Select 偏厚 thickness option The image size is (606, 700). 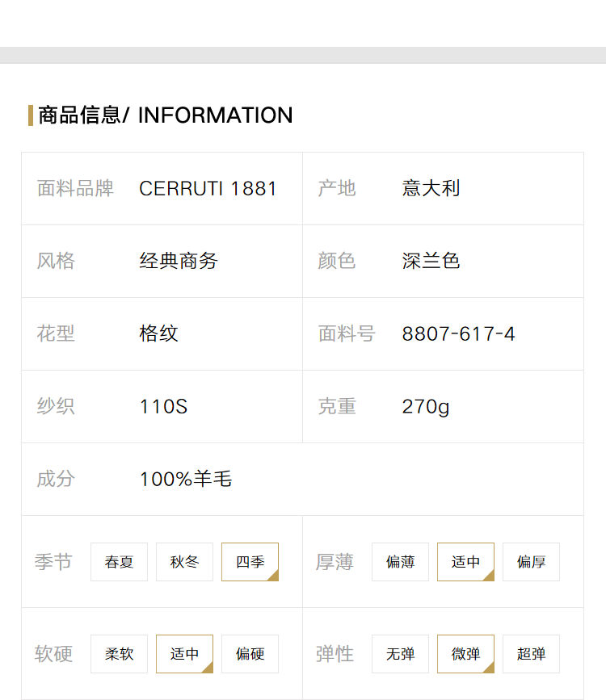pos(532,562)
